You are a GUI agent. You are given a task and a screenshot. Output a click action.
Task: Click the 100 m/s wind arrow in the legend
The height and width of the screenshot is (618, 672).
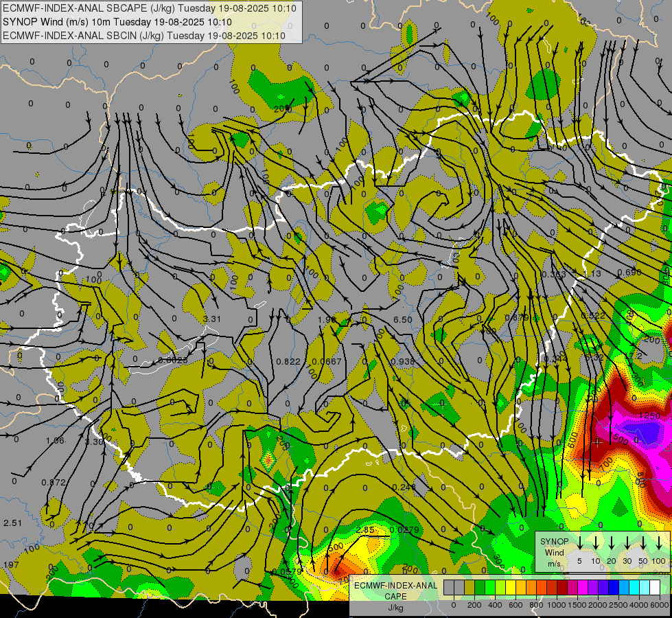[x=659, y=542]
